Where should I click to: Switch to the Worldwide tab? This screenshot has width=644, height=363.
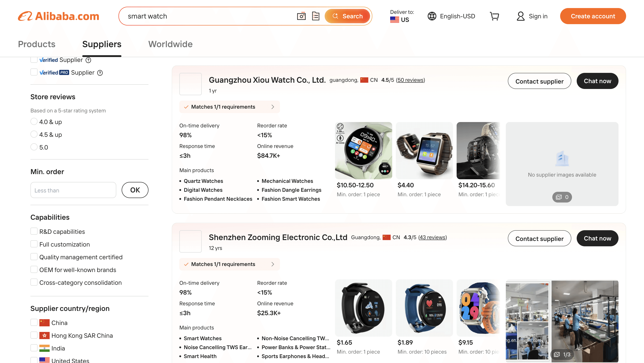click(170, 44)
